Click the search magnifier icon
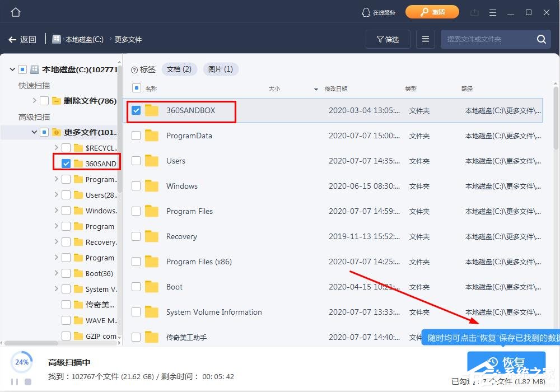The height and width of the screenshot is (392, 560). click(x=540, y=39)
